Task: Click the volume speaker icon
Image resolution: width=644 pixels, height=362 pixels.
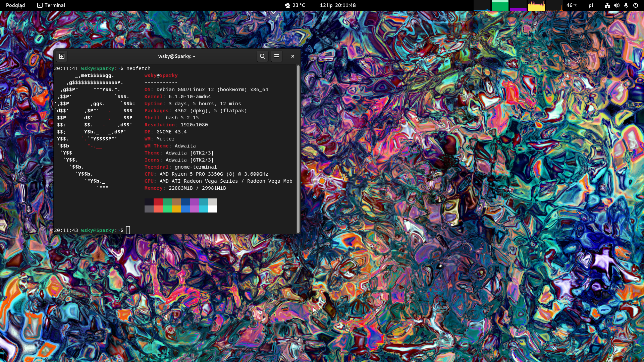Action: coord(617,5)
